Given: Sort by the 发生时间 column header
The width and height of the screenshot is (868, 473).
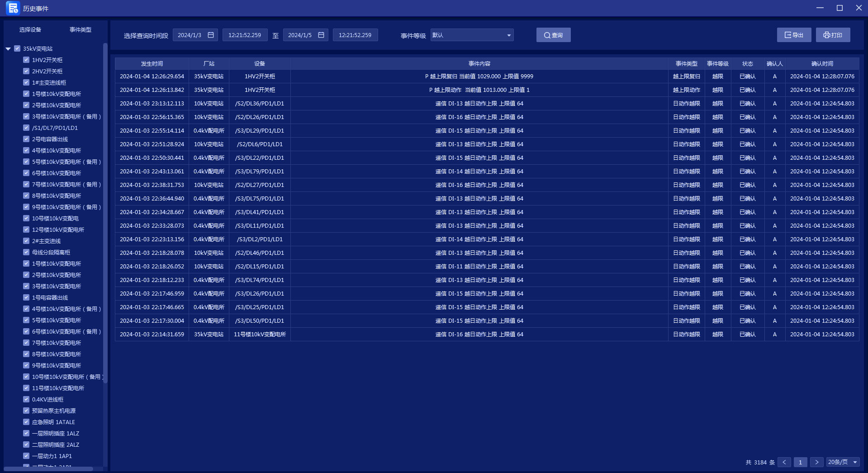Looking at the screenshot, I should click(152, 64).
